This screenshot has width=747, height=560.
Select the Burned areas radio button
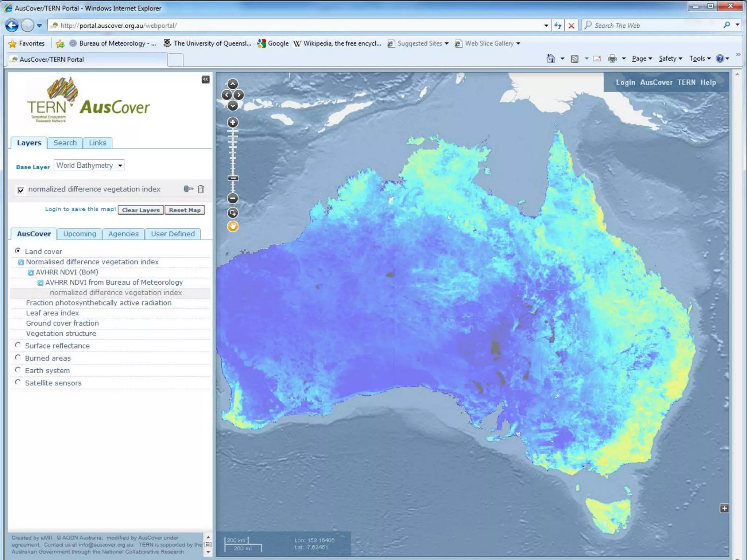pos(18,357)
